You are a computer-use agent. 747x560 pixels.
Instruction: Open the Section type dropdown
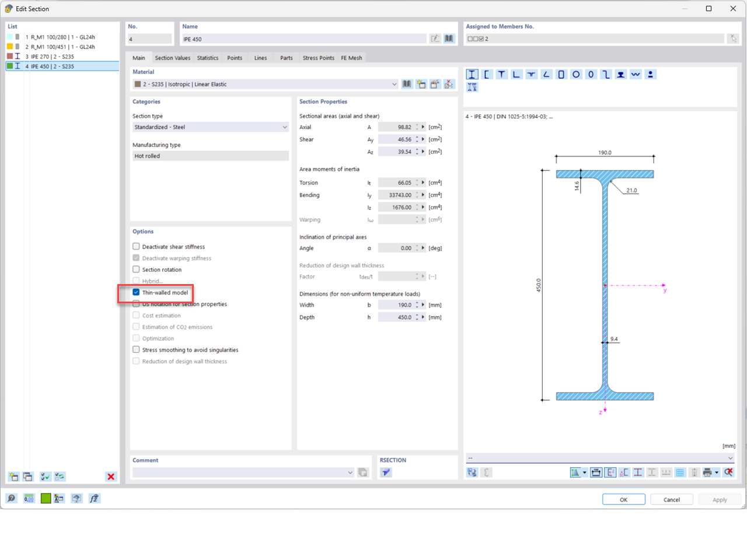click(x=285, y=127)
